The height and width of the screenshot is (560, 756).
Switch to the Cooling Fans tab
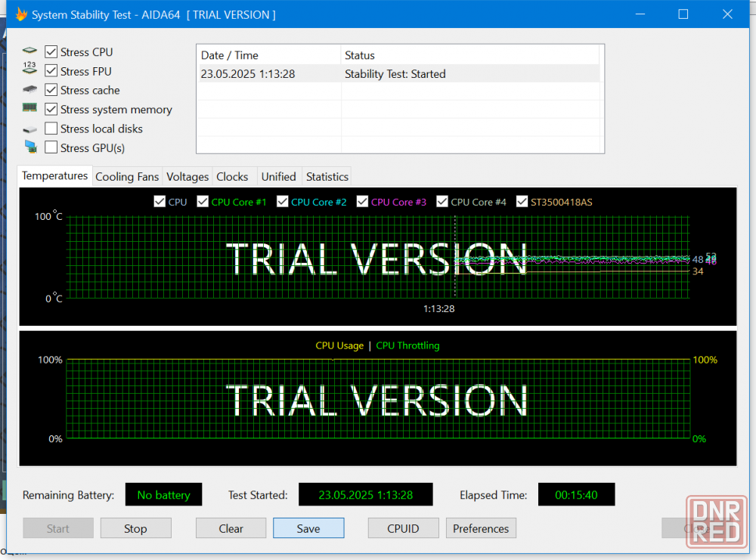pyautogui.click(x=127, y=177)
